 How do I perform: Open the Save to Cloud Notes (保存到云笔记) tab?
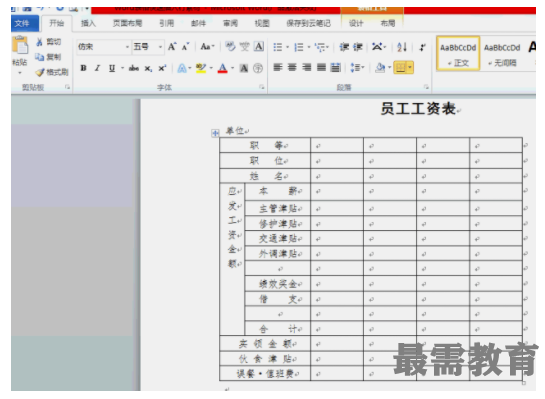click(309, 23)
